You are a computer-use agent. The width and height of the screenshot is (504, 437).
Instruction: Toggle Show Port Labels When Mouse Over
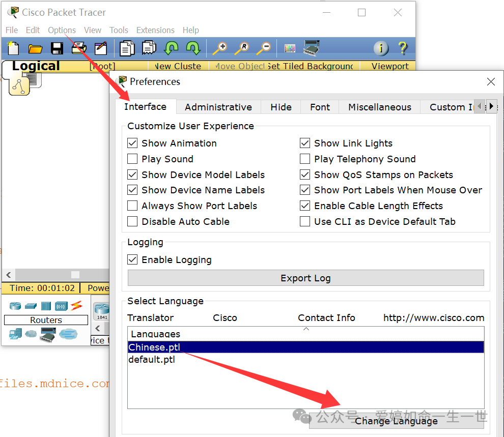click(x=305, y=190)
